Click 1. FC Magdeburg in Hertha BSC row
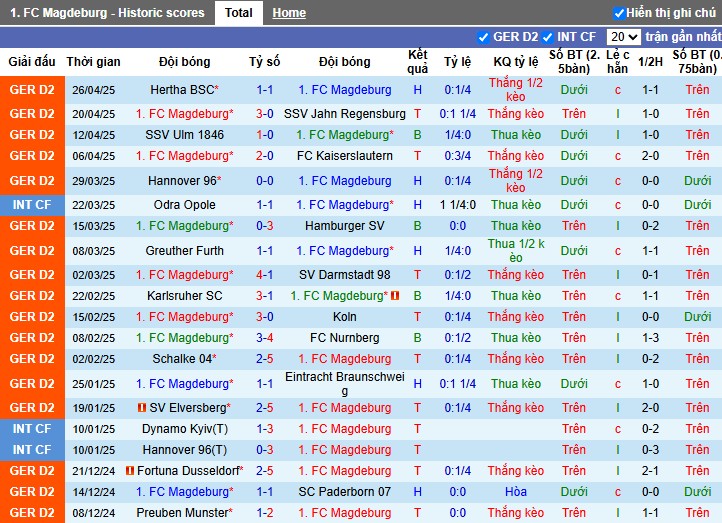This screenshot has width=722, height=523. click(x=344, y=90)
